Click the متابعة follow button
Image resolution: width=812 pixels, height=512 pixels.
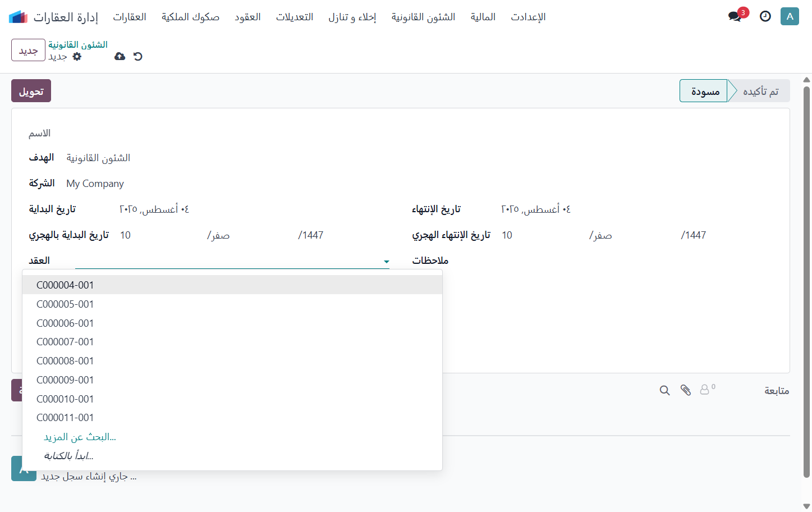[777, 390]
